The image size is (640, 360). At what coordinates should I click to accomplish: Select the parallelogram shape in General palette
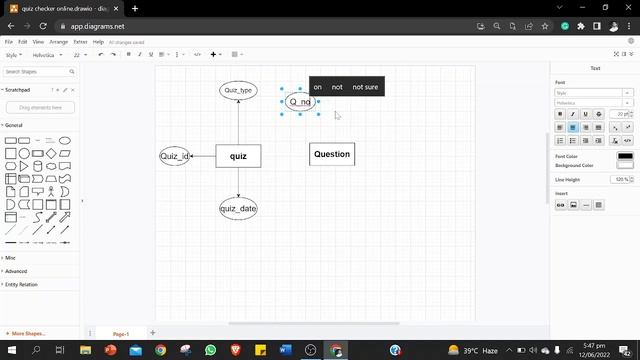coord(65,153)
